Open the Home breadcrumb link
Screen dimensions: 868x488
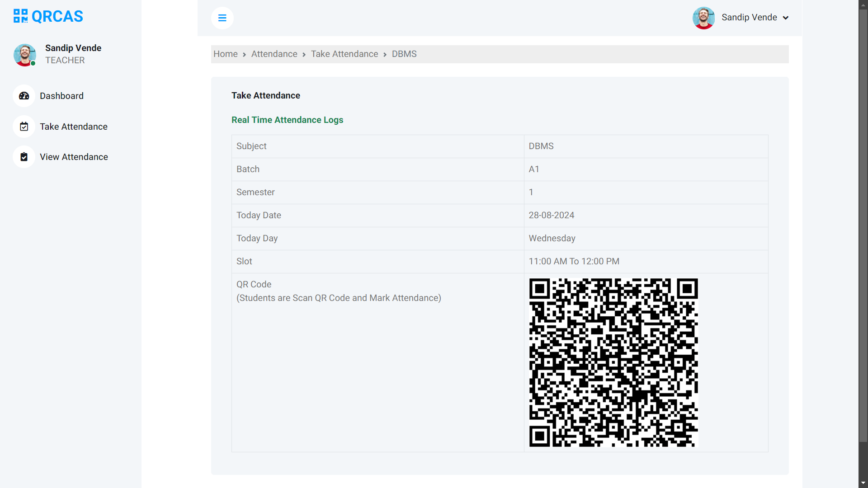pos(225,54)
